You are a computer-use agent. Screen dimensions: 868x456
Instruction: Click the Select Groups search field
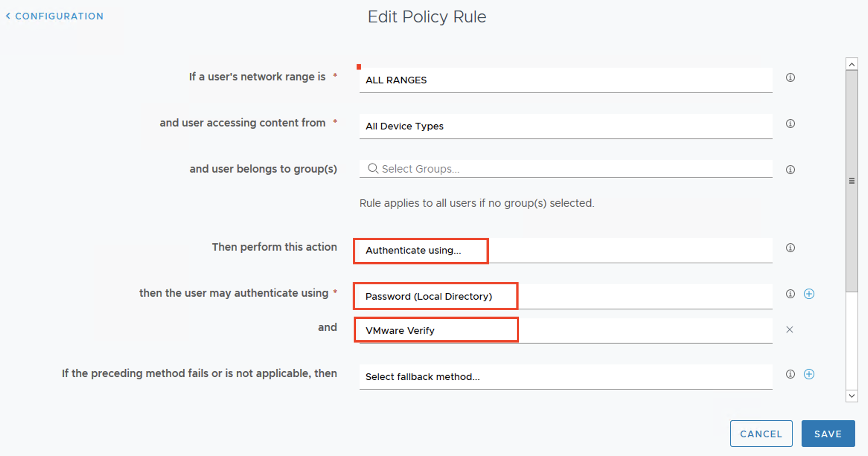pos(565,169)
